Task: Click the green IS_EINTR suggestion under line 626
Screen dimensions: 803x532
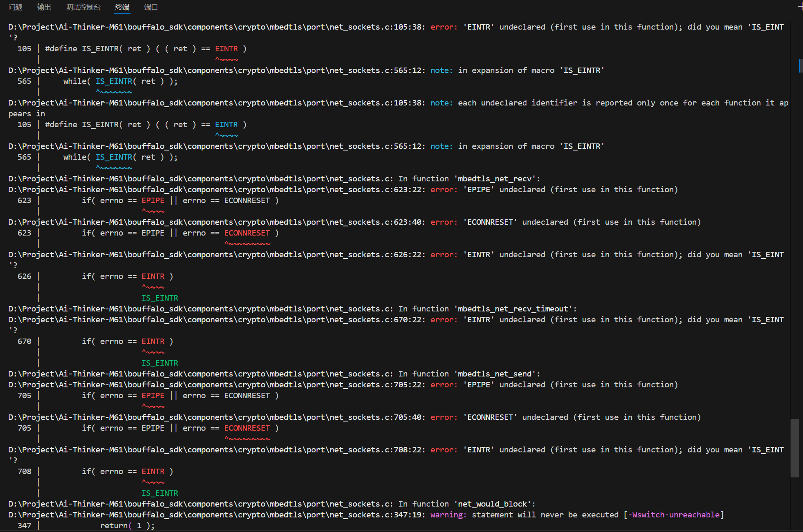Action: (x=160, y=298)
